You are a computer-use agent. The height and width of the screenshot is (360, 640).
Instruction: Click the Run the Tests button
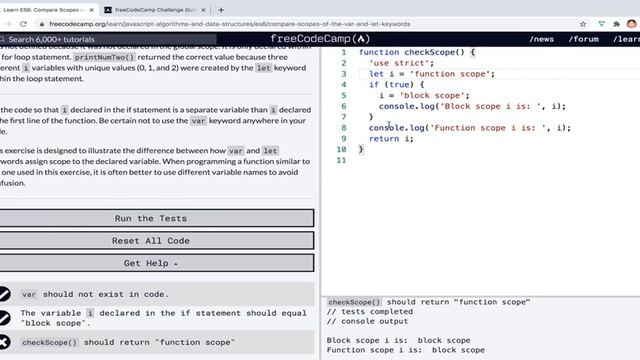point(157,218)
